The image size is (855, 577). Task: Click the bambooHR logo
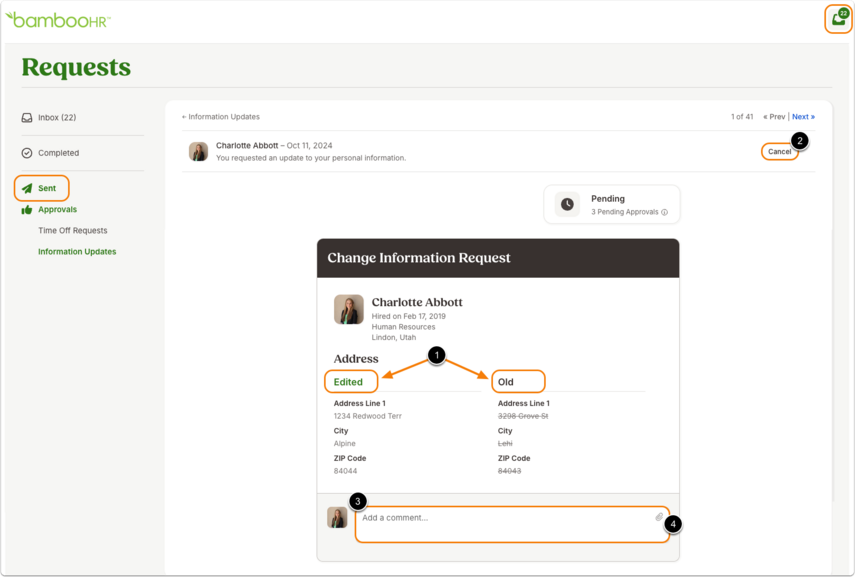click(58, 20)
